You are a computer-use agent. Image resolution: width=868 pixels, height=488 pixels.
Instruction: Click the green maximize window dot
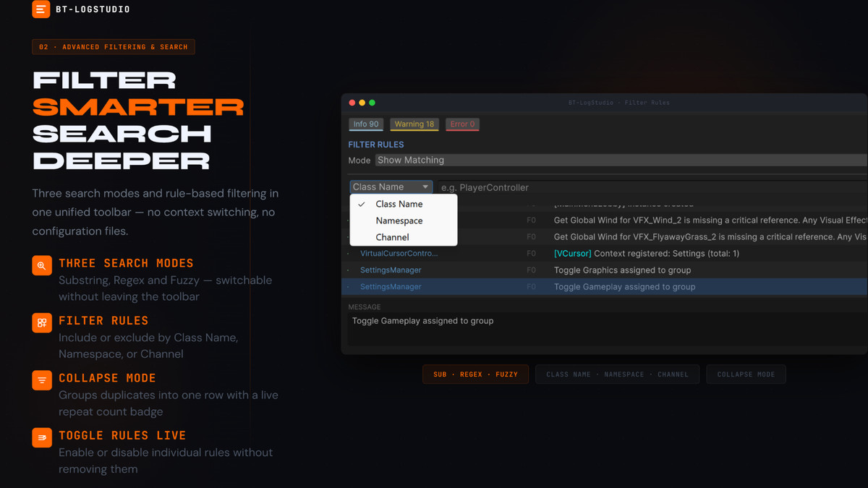pyautogui.click(x=373, y=103)
